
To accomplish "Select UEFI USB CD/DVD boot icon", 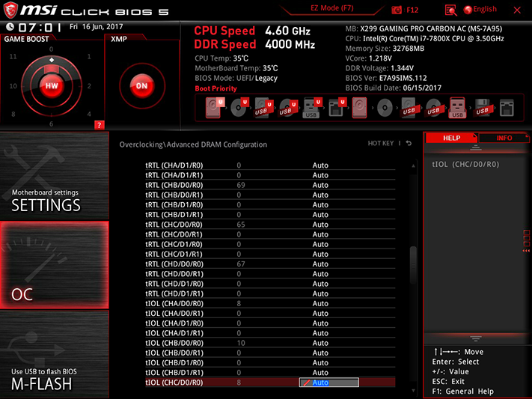I will (x=288, y=108).
